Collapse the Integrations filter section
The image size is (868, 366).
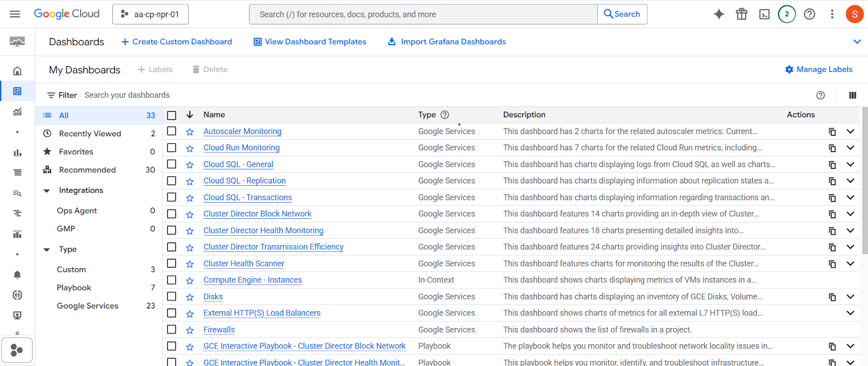click(x=47, y=191)
